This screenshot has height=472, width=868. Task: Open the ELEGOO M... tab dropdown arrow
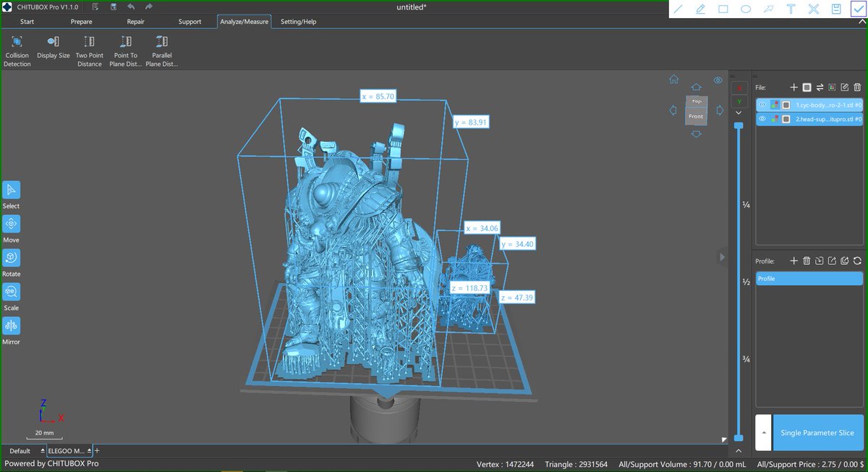(88, 450)
